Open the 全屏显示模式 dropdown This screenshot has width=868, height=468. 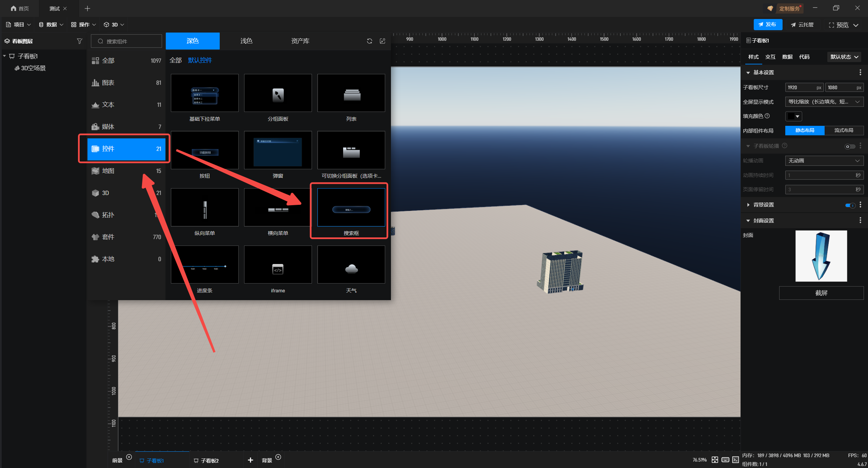[x=824, y=102]
